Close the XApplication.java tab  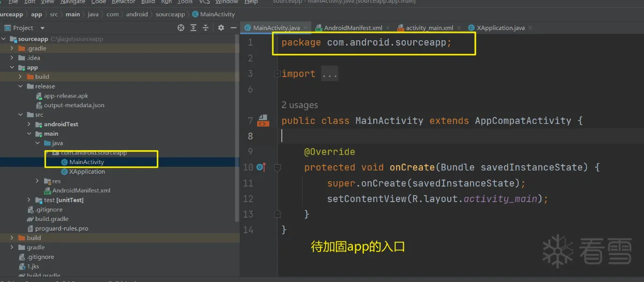[x=530, y=28]
